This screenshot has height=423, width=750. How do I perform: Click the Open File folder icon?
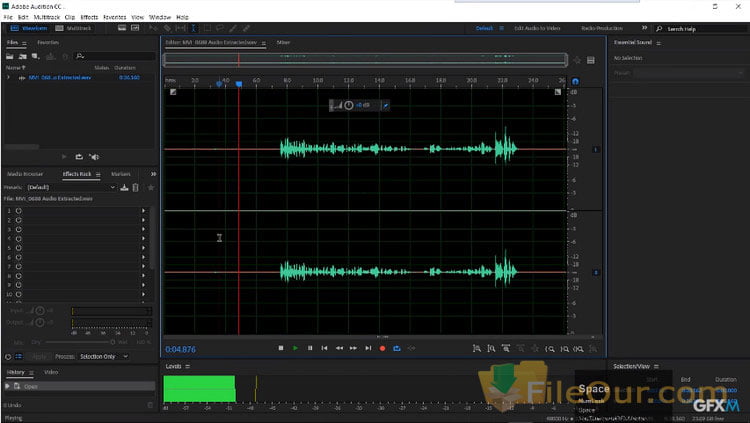(9, 56)
